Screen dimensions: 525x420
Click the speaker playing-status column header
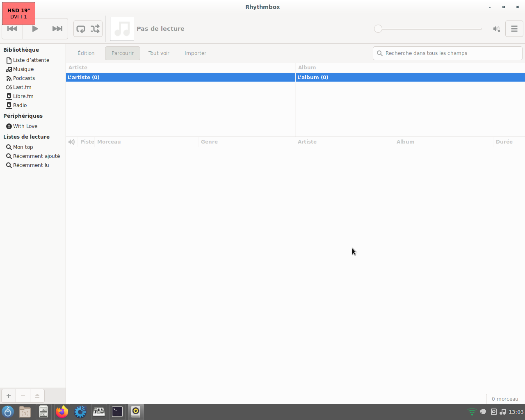pyautogui.click(x=72, y=142)
